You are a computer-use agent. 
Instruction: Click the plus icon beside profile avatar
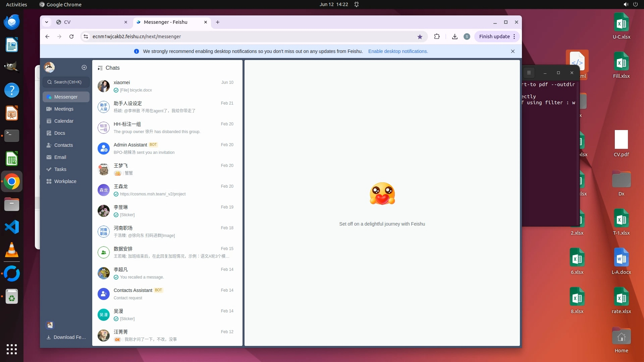click(84, 67)
